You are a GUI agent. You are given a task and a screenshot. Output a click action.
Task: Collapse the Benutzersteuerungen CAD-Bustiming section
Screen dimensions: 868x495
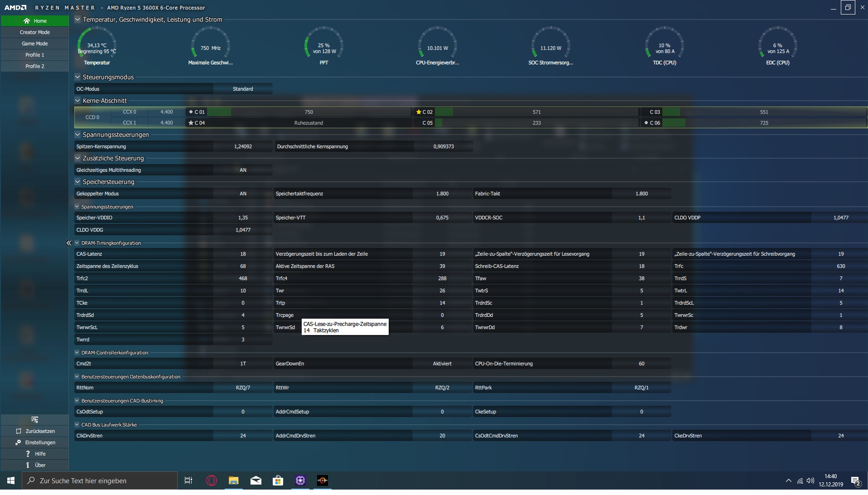point(77,401)
